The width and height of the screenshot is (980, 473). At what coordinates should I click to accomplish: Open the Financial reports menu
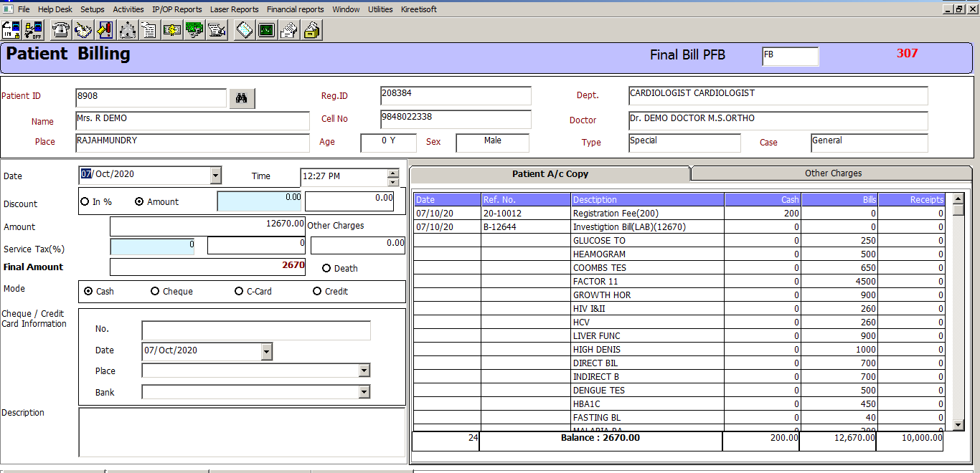click(x=295, y=9)
